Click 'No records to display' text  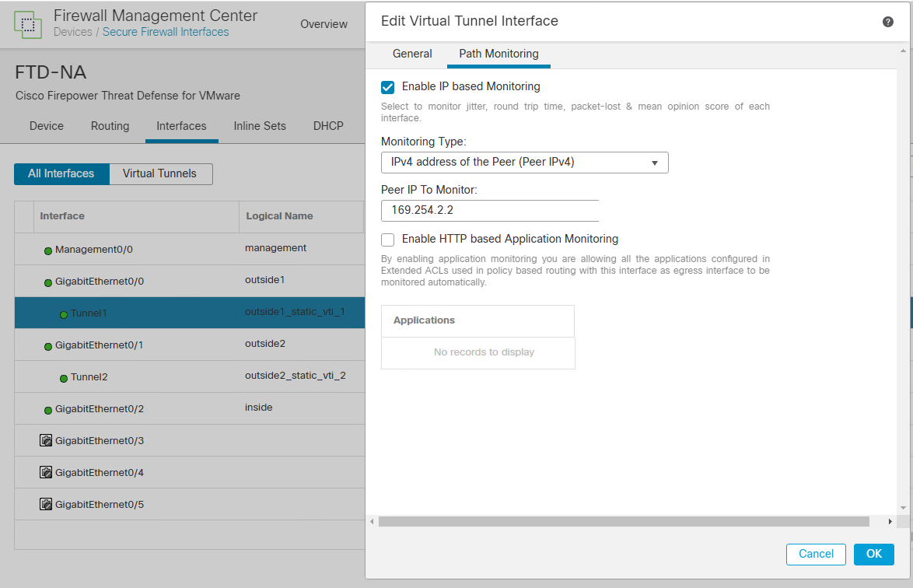click(x=484, y=352)
